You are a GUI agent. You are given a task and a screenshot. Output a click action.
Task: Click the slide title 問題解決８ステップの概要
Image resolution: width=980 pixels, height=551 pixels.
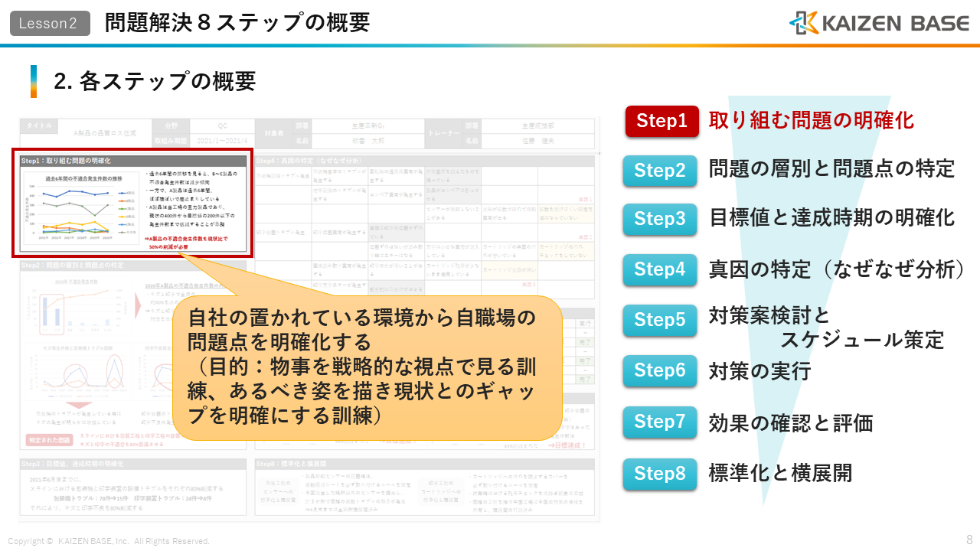coord(237,23)
